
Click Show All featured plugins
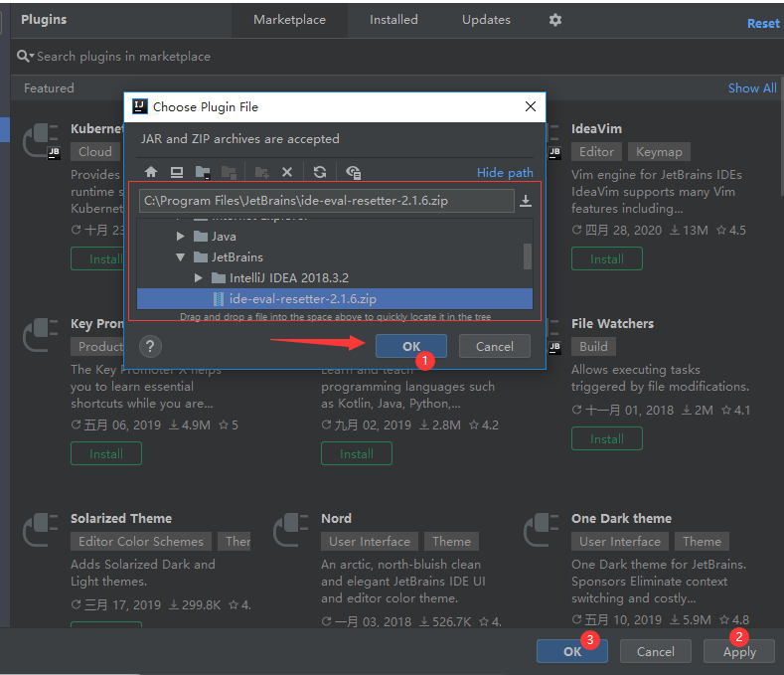(752, 88)
